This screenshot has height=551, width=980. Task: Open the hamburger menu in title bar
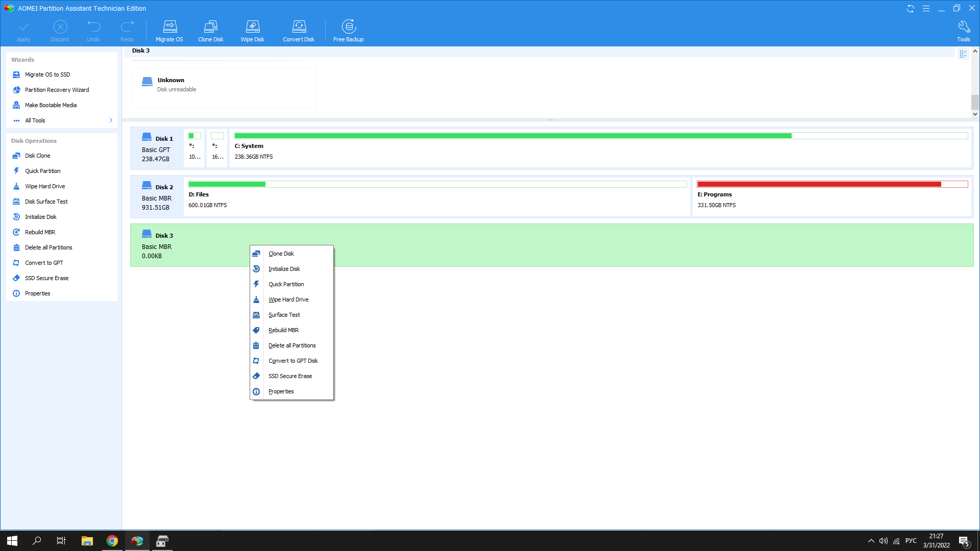(x=926, y=9)
